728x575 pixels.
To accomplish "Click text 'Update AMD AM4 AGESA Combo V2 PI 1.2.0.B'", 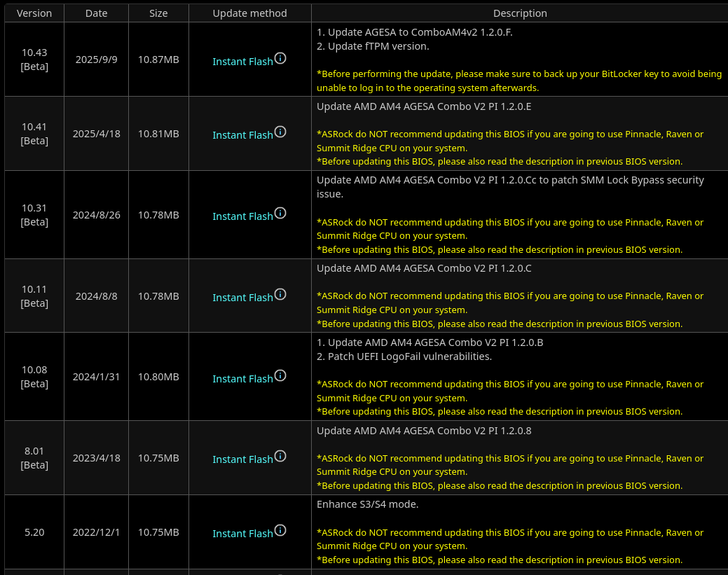I will click(x=436, y=342).
